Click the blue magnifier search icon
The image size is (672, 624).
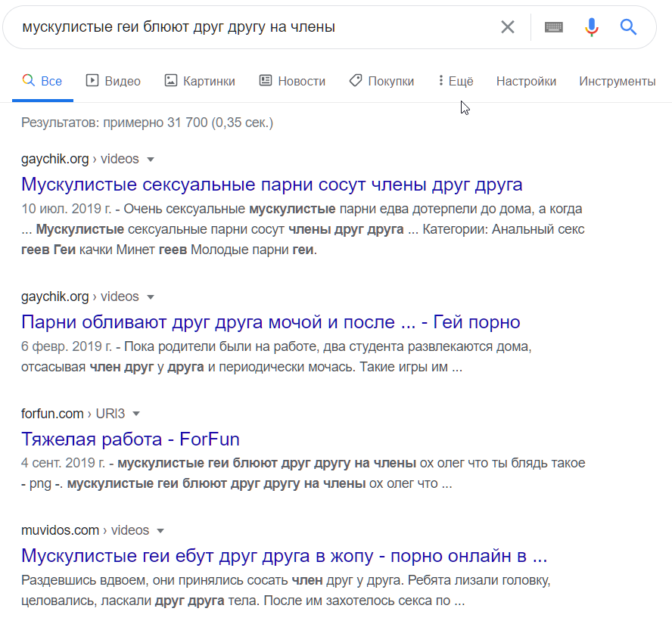coord(628,27)
